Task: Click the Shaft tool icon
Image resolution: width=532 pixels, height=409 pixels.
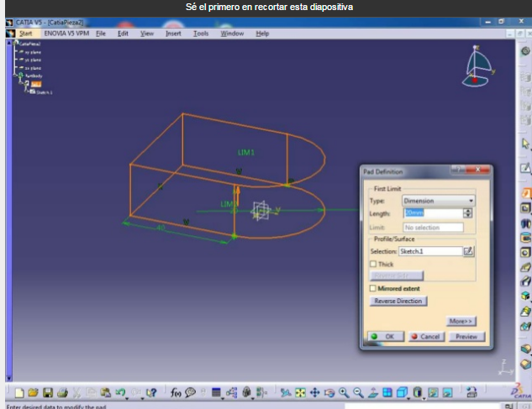Action: [525, 223]
